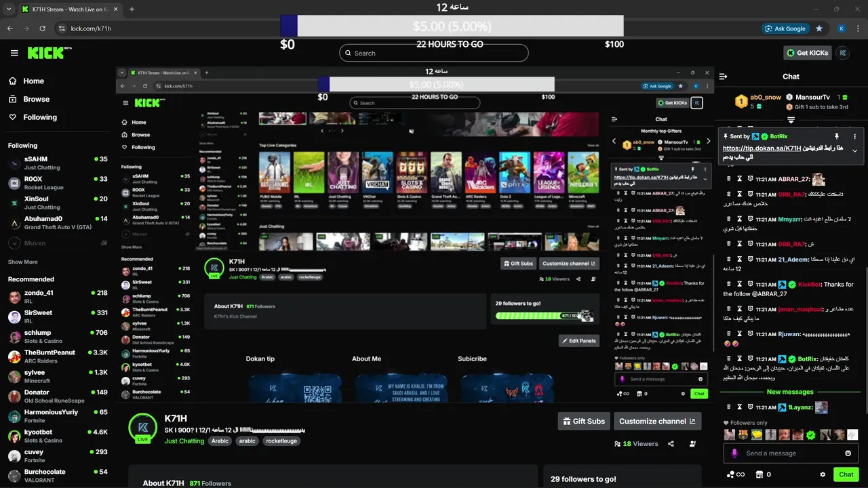Viewport: 868px width, 488px height.
Task: Reload the page in browser toolbar
Action: [43, 28]
